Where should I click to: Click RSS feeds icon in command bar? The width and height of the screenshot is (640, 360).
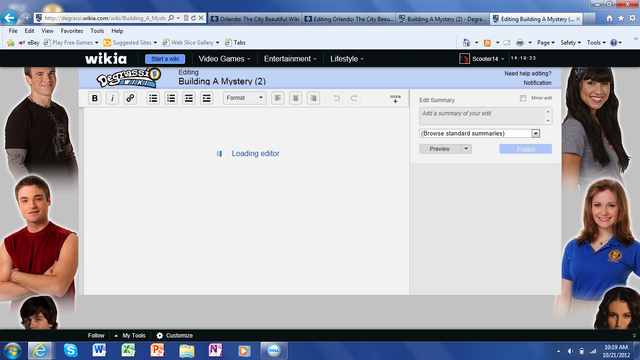487,42
